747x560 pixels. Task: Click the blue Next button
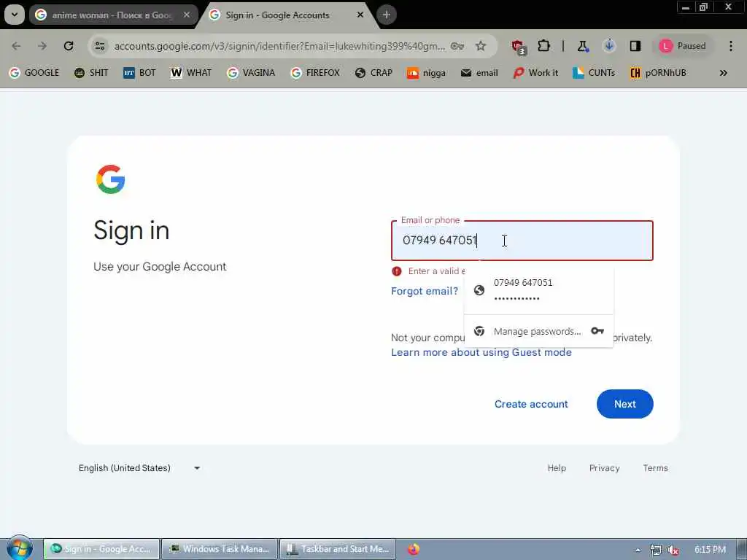click(624, 404)
